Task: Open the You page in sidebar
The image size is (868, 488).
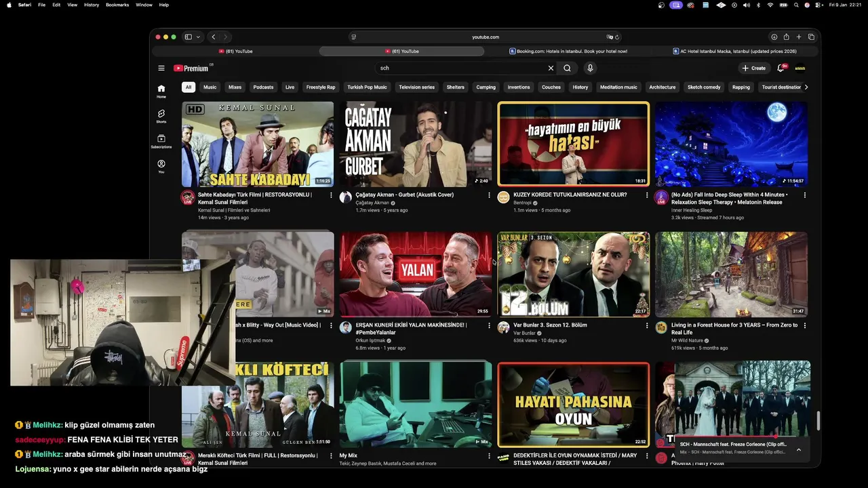Action: coord(161,166)
